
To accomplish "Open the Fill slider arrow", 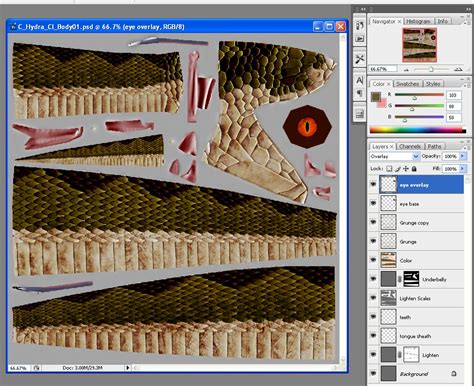I will click(463, 169).
